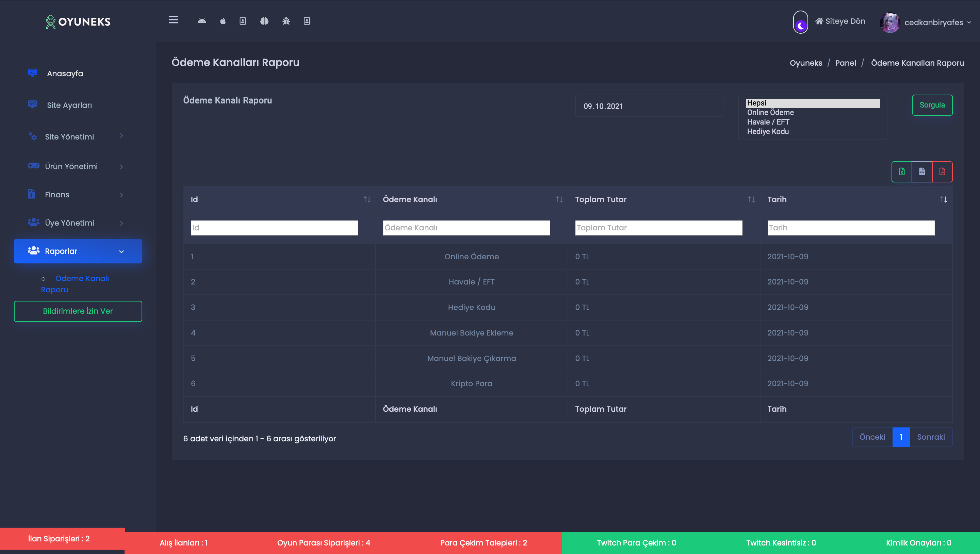Viewport: 980px width, 554px height.
Task: Collapse the Raporlar menu
Action: click(78, 251)
